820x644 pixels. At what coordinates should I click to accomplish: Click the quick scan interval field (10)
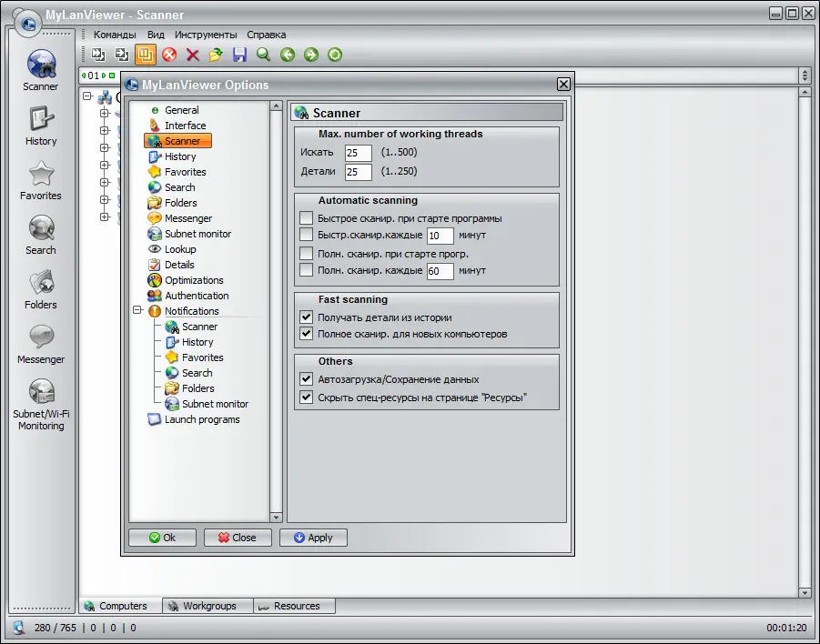pyautogui.click(x=440, y=236)
